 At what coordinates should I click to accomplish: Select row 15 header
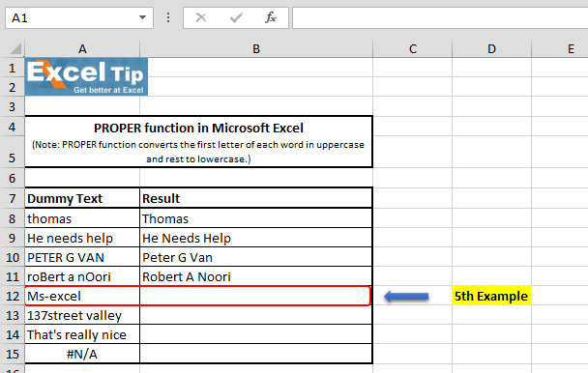pos(13,354)
